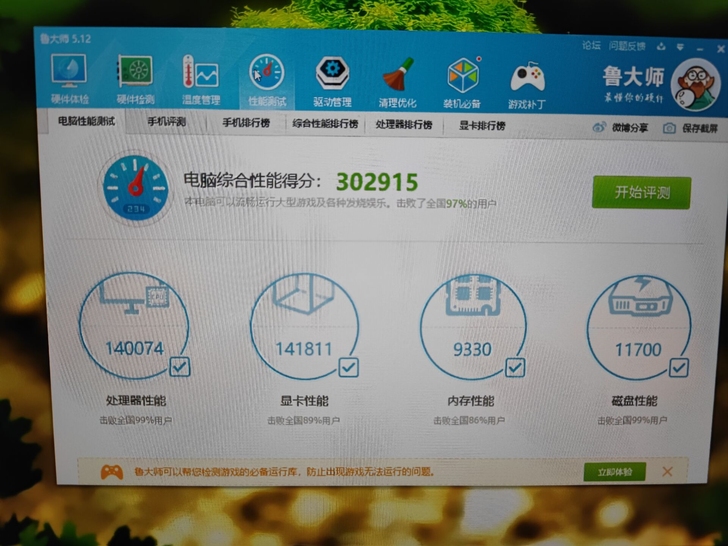The height and width of the screenshot is (546, 728).
Task: Click the graphics card performance cube icon
Action: [304, 293]
